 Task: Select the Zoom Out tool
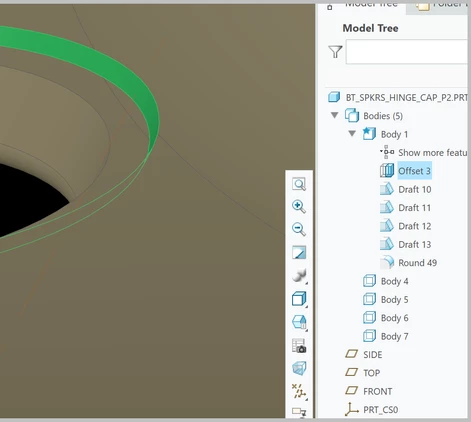coord(299,229)
